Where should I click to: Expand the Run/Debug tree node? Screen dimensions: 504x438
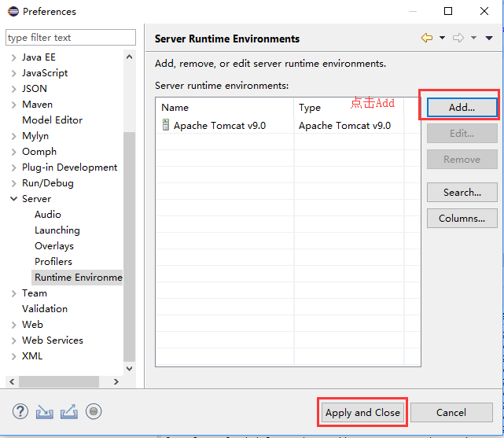click(13, 183)
